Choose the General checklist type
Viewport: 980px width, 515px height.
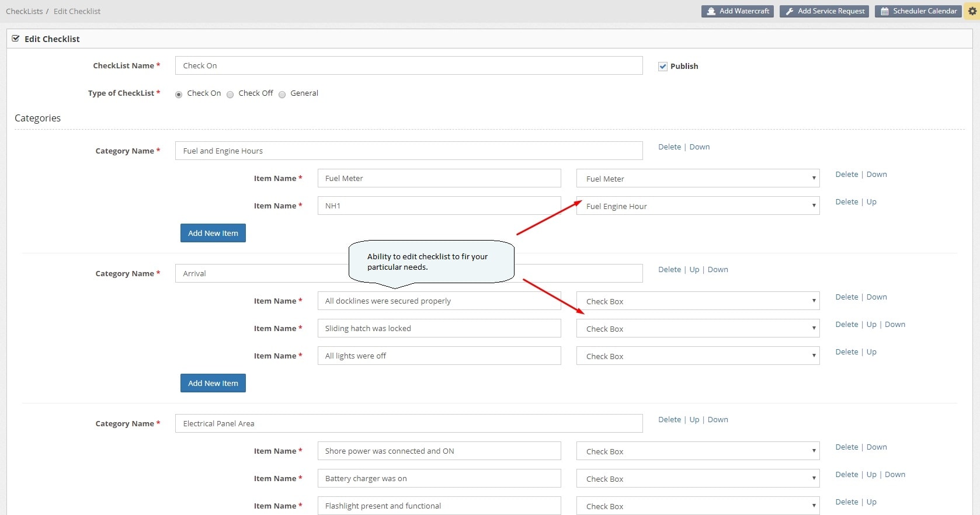282,95
